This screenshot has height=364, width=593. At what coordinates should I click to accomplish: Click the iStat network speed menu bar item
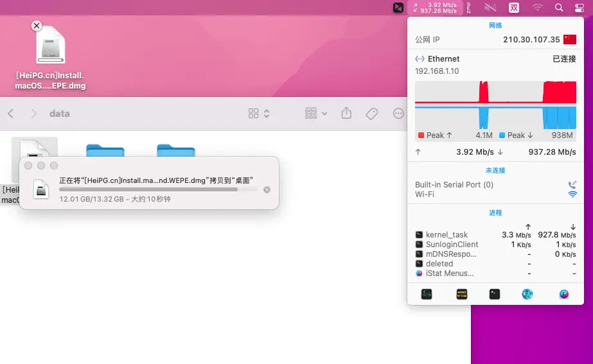click(x=435, y=8)
